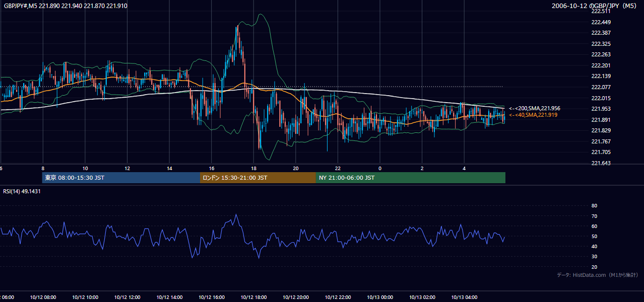The image size is (644, 302).
Task: Click the 10/12 12:00 bottom date label
Action: [x=127, y=297]
